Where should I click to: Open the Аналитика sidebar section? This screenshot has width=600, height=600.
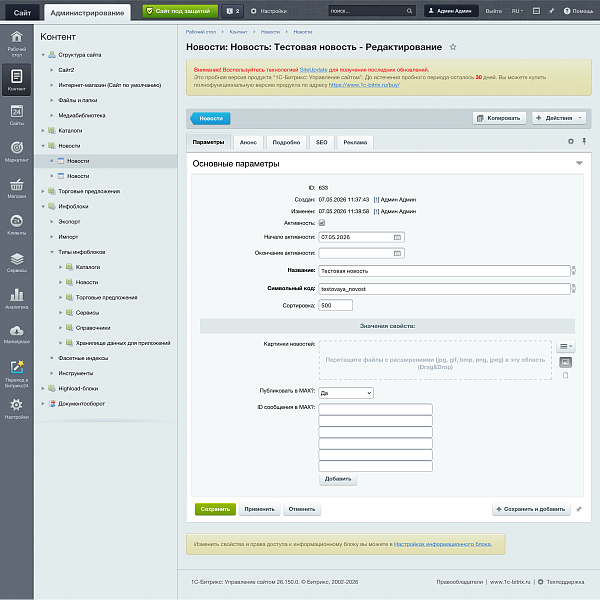[x=17, y=299]
